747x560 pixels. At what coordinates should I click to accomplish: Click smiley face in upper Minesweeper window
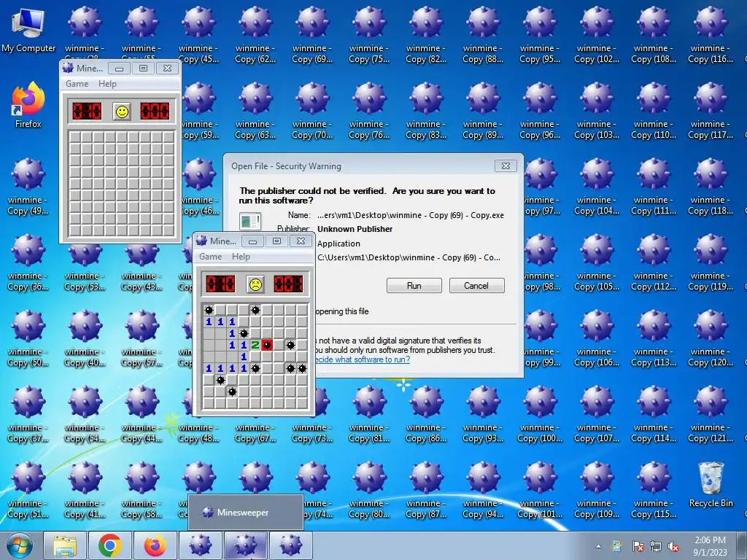pyautogui.click(x=123, y=112)
